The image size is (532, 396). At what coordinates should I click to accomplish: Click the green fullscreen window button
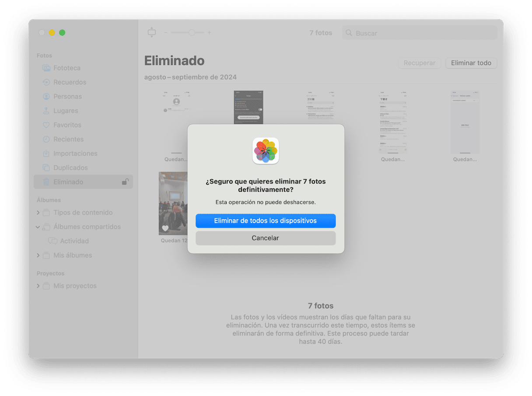point(62,33)
